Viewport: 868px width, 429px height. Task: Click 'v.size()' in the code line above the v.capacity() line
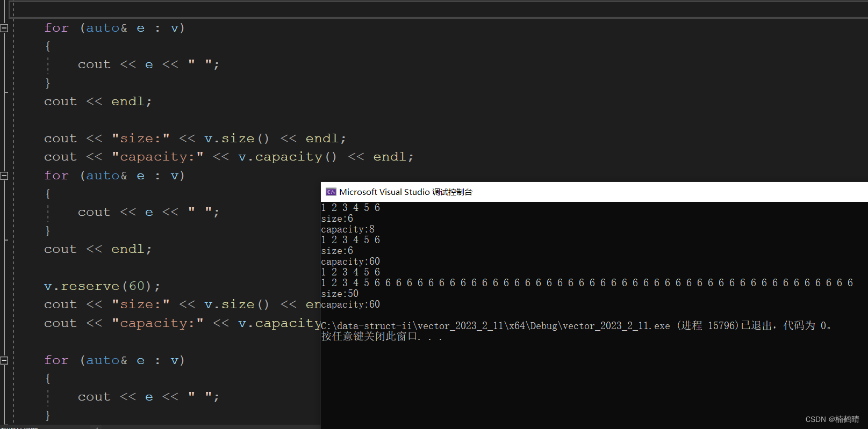pos(236,139)
